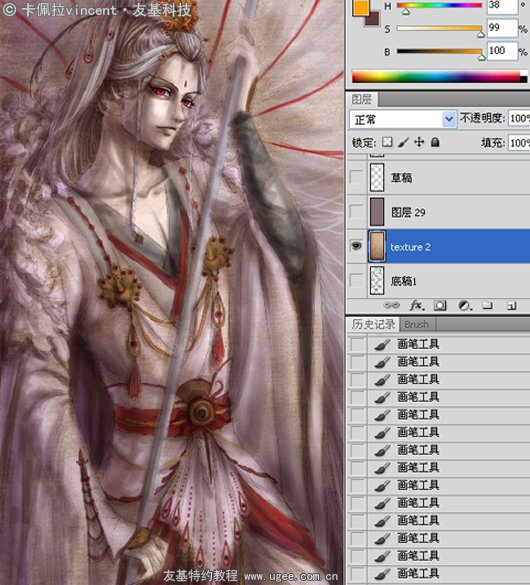Select the 图层 29 layer name
530x585 pixels.
pos(408,212)
